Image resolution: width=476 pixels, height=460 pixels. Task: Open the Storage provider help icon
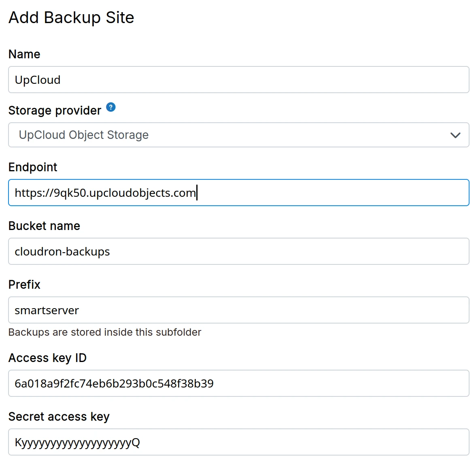[111, 107]
